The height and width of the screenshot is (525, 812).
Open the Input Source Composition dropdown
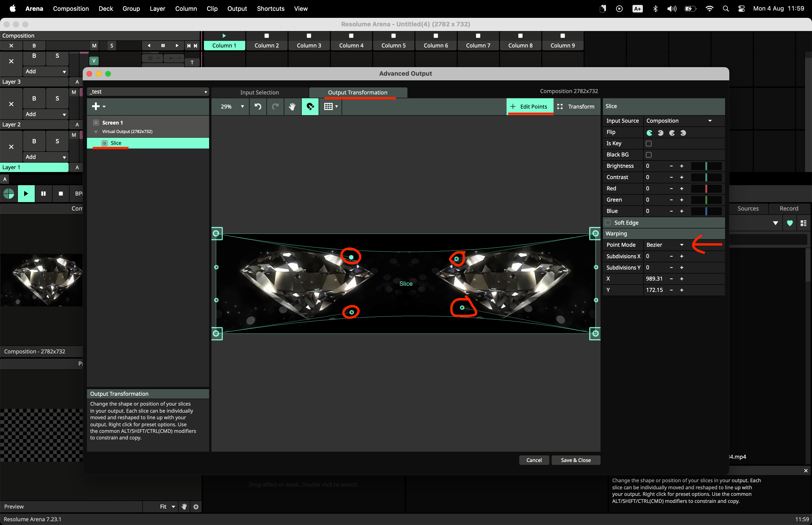click(678, 121)
